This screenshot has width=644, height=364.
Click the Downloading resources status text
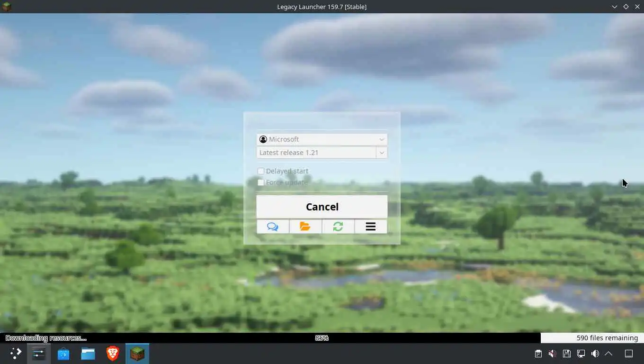tap(46, 338)
